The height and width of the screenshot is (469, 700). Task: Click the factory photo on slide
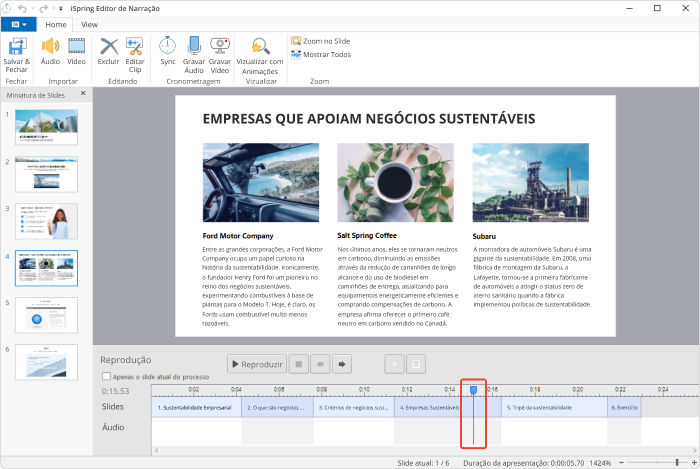tap(530, 182)
